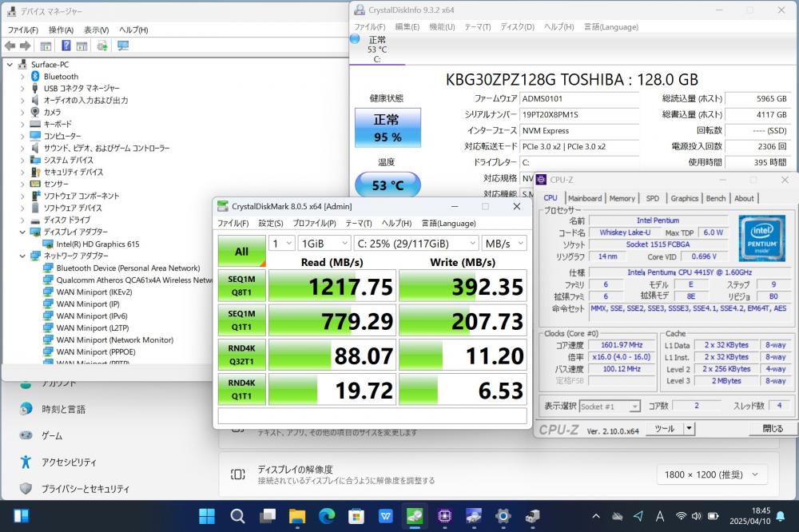The width and height of the screenshot is (799, 532).
Task: Click the blue monitor scan-hardware toolbar icon
Action: (123, 46)
